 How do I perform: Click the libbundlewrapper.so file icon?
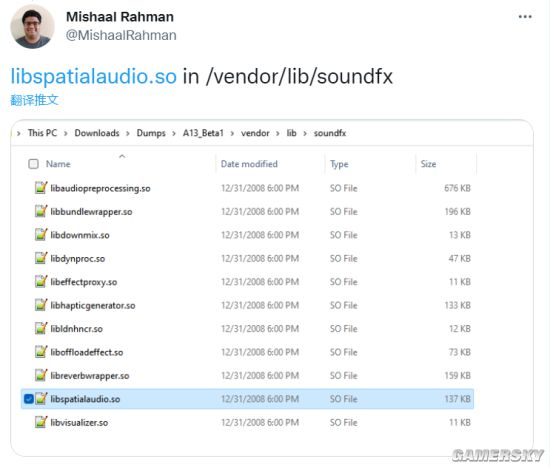(41, 211)
